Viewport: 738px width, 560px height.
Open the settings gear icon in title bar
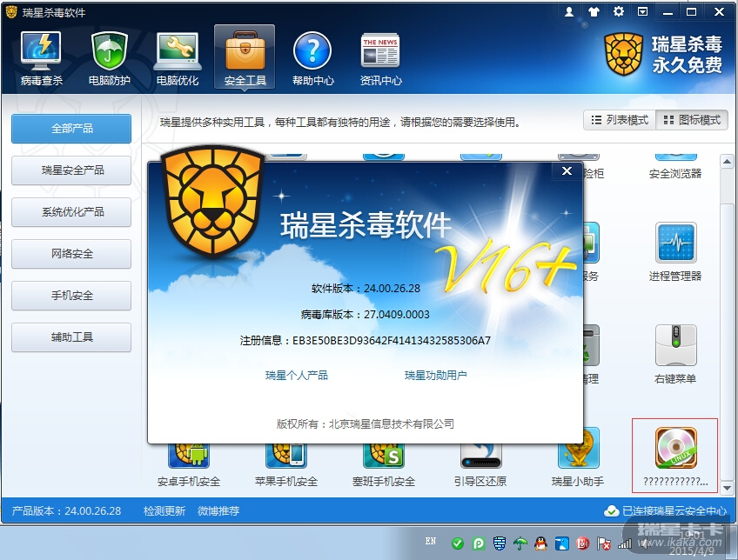click(619, 11)
